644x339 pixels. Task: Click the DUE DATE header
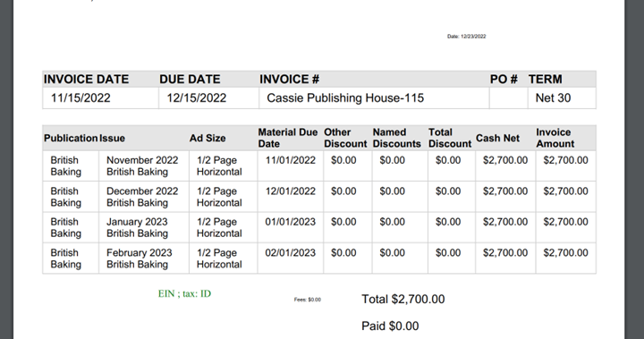pos(190,79)
